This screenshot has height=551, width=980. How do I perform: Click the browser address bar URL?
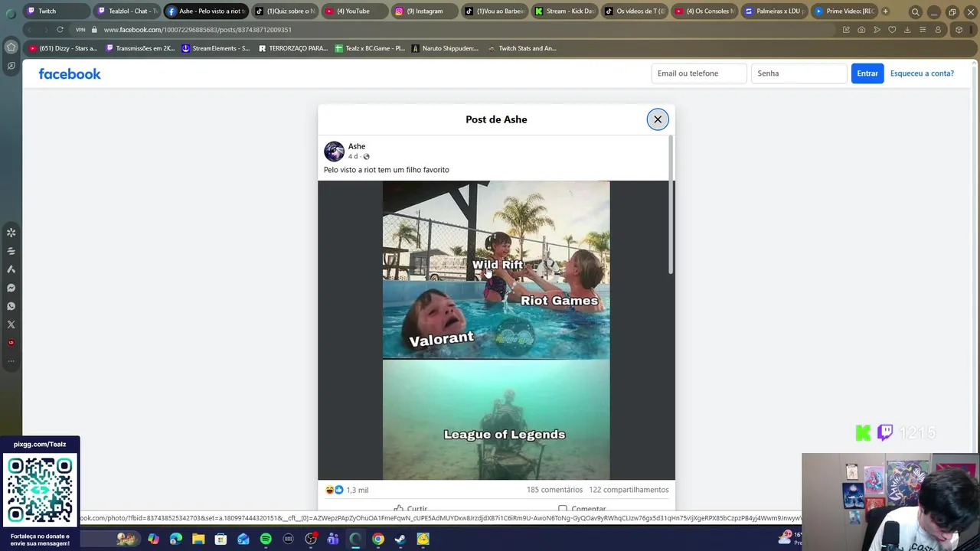pos(198,30)
